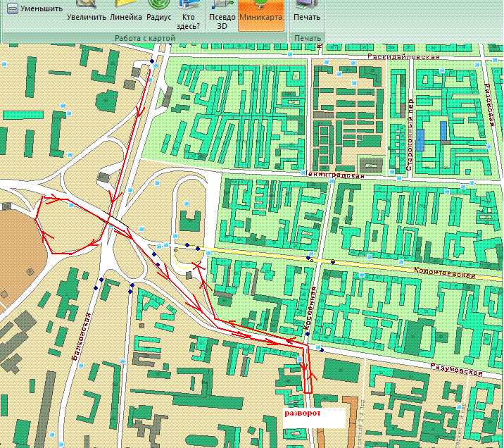Activate the Линейка ruler tool
The height and width of the screenshot is (448, 504).
[126, 15]
